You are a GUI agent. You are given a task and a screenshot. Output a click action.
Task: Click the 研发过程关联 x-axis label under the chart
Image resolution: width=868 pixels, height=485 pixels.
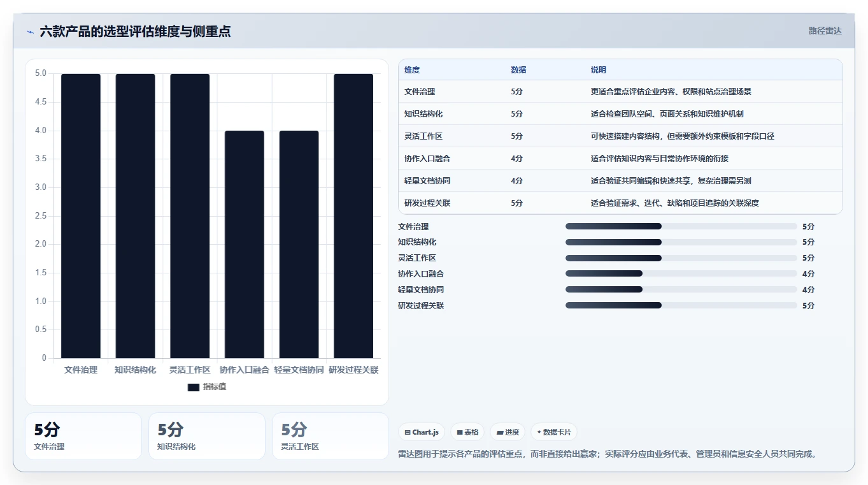[353, 370]
